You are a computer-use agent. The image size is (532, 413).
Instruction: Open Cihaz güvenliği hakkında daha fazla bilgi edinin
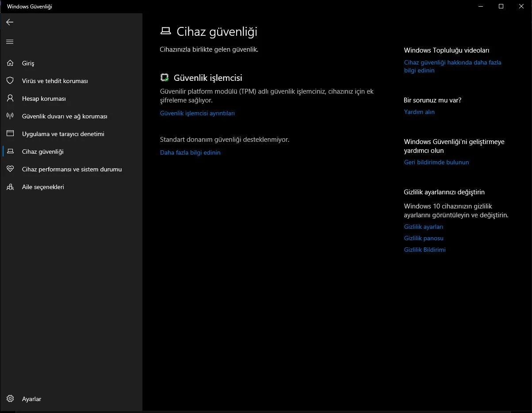[x=452, y=66]
